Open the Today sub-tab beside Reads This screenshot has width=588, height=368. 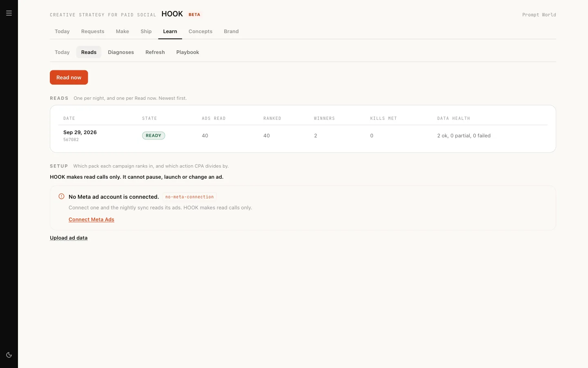(62, 52)
